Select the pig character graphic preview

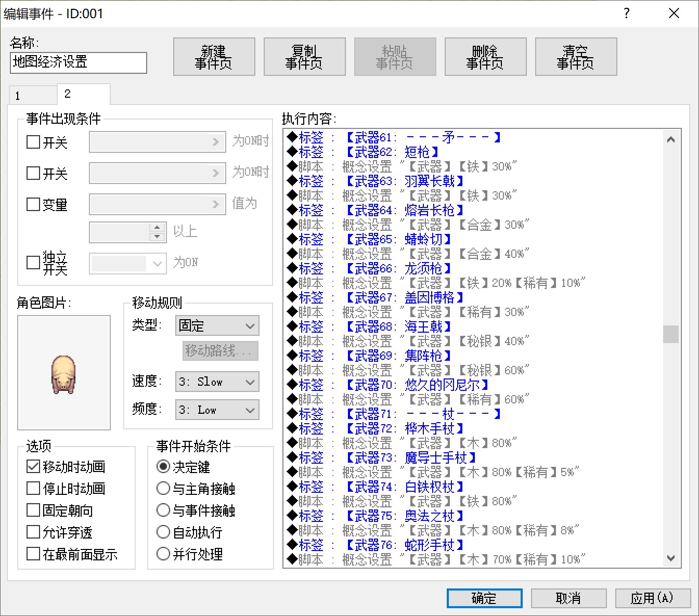click(x=64, y=373)
